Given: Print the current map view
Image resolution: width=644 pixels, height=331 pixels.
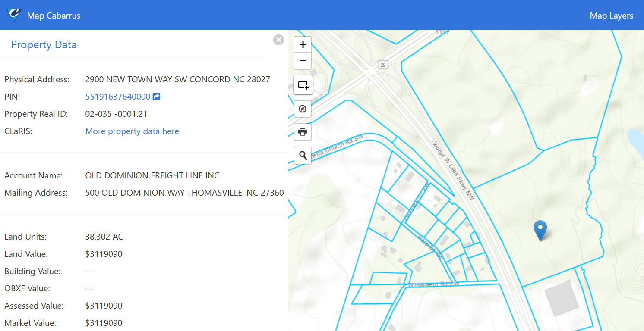Looking at the screenshot, I should 303,132.
